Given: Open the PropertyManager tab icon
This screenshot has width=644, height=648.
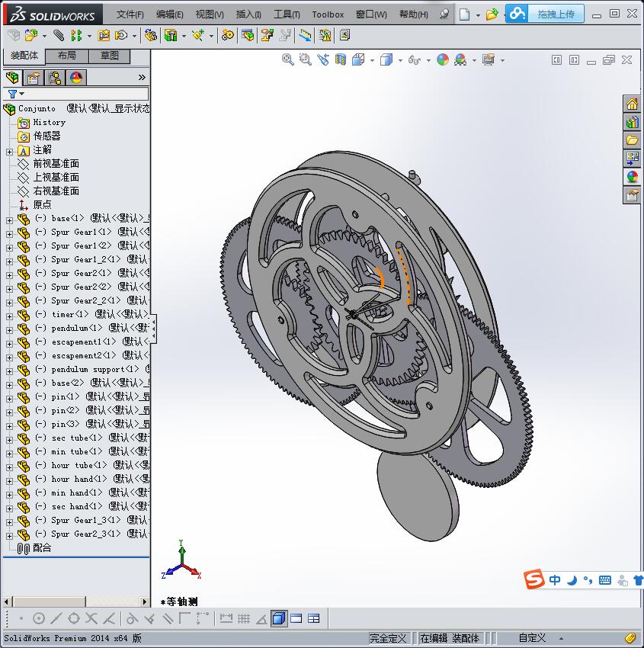Looking at the screenshot, I should (34, 78).
